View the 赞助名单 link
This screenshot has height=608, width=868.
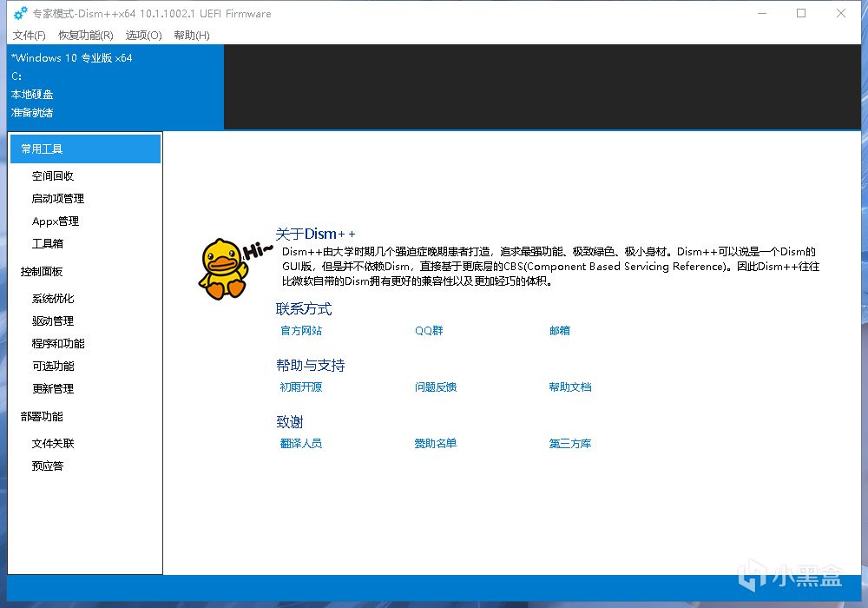coord(436,444)
